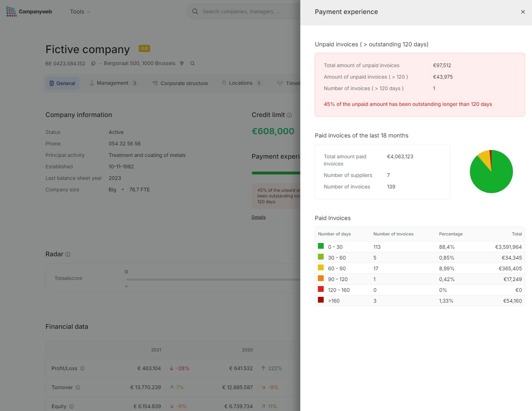Click the Turnover info icon
Viewport: 532px width, 411px height.
coord(78,387)
